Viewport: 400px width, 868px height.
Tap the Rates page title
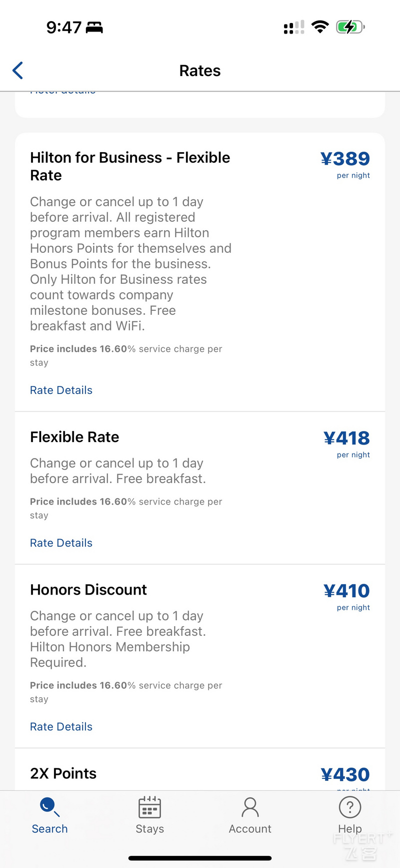(x=200, y=71)
